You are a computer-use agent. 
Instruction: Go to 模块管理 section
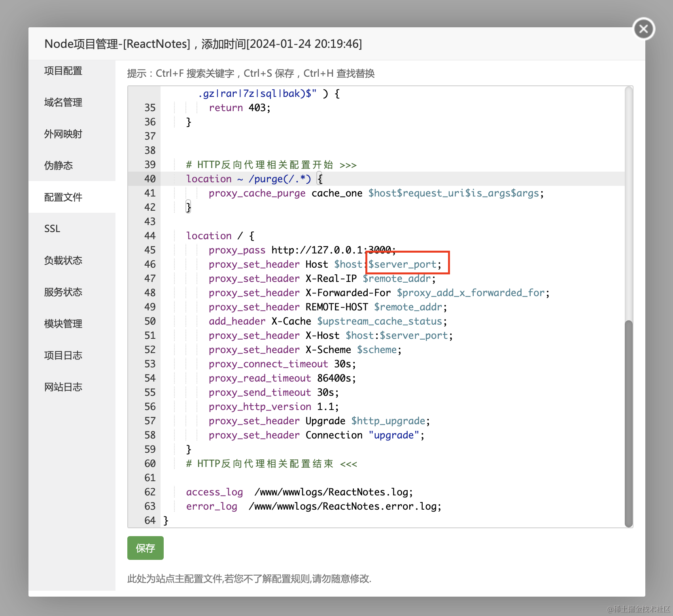(x=63, y=324)
